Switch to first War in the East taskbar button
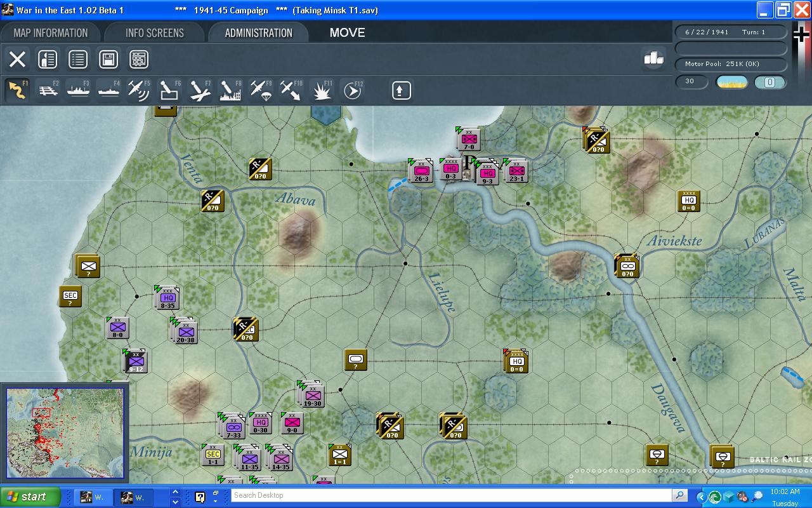The image size is (812, 508). point(93,498)
